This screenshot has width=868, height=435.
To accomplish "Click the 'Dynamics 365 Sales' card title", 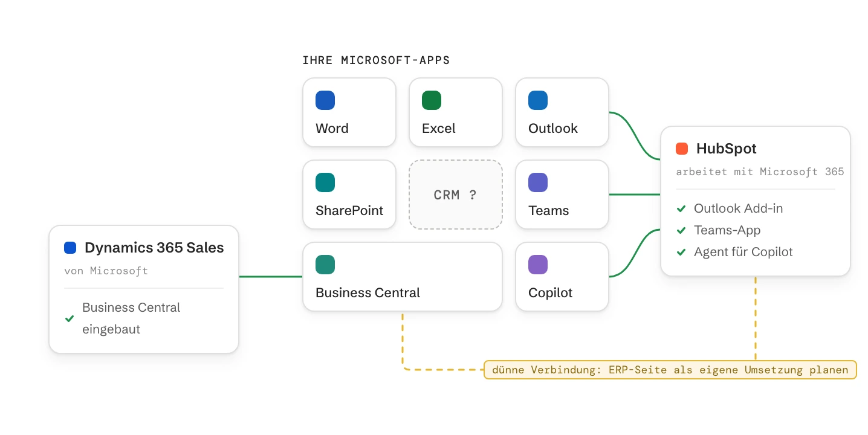I will [154, 248].
